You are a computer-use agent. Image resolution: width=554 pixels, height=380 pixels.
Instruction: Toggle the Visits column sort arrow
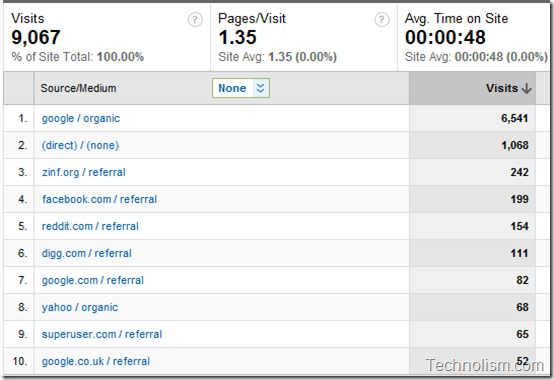tap(526, 88)
